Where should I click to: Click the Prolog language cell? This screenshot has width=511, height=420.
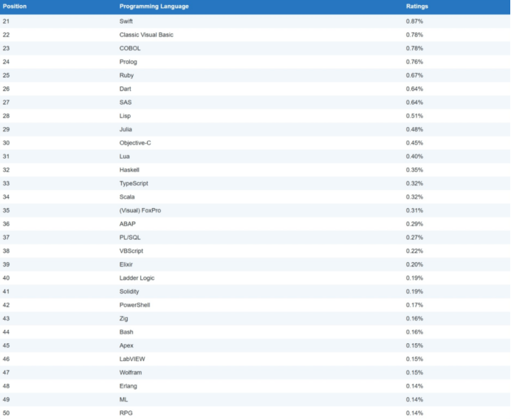pos(128,62)
